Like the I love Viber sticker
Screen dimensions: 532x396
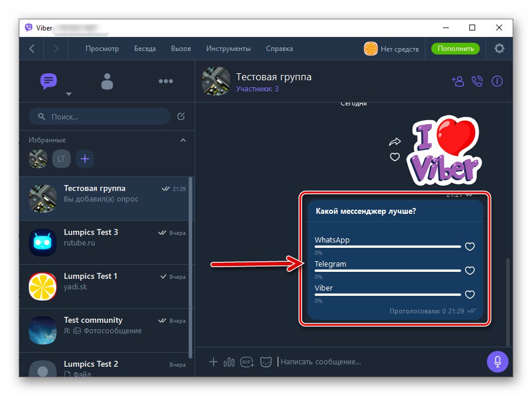394,157
